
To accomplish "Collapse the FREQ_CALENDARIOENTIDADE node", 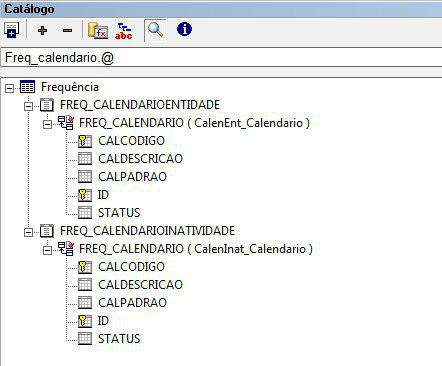I will pos(28,106).
